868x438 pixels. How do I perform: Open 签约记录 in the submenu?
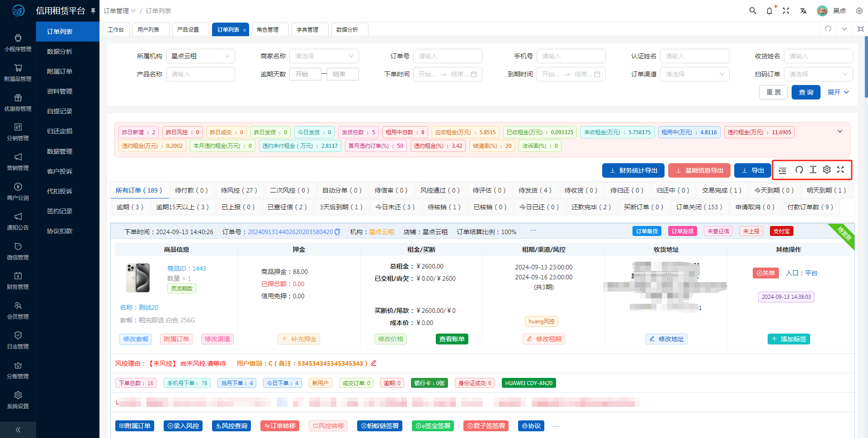60,211
